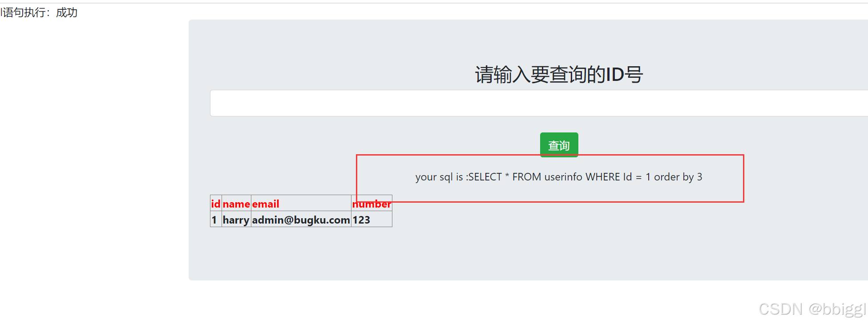Click the email column header
868x324 pixels.
(x=266, y=204)
